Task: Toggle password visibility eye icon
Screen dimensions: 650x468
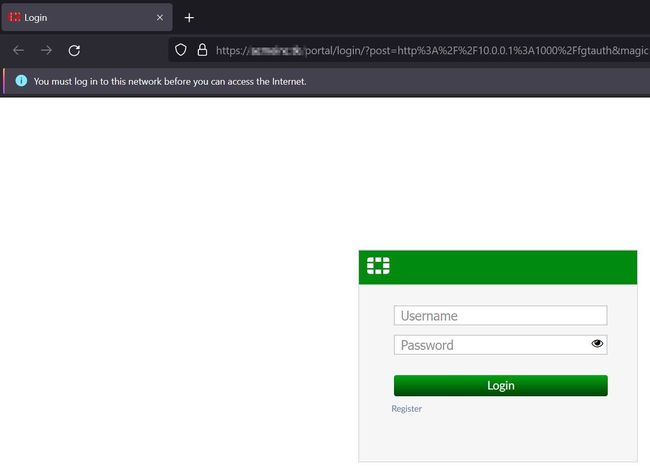Action: tap(597, 343)
